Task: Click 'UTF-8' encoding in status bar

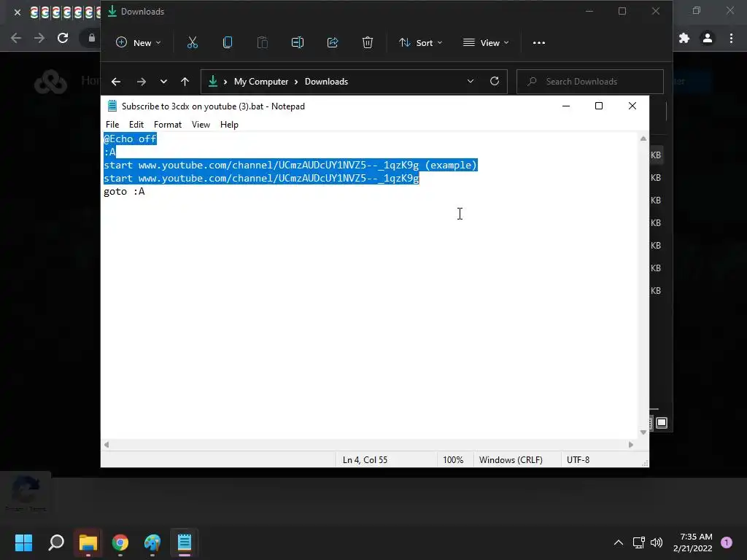Action: pyautogui.click(x=578, y=460)
